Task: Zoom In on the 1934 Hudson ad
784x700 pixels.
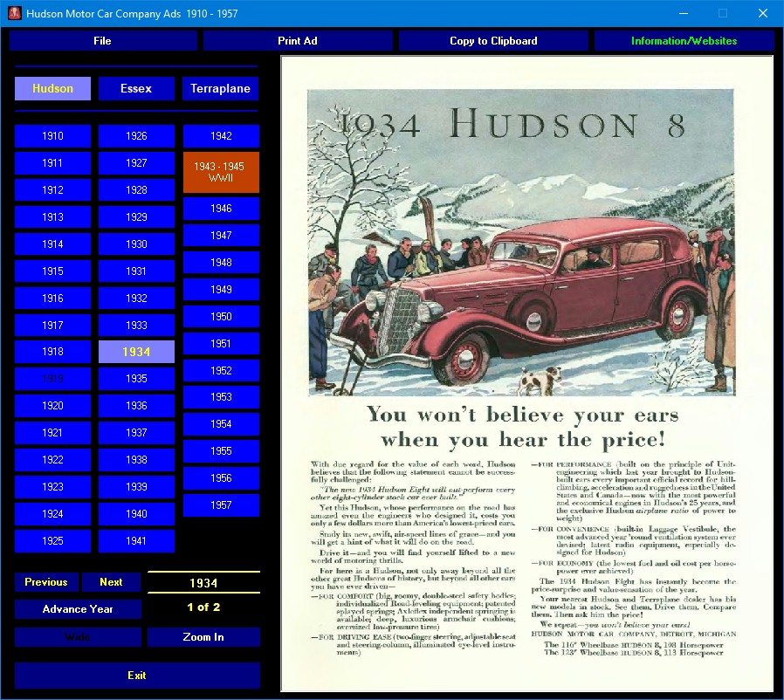Action: click(x=203, y=637)
